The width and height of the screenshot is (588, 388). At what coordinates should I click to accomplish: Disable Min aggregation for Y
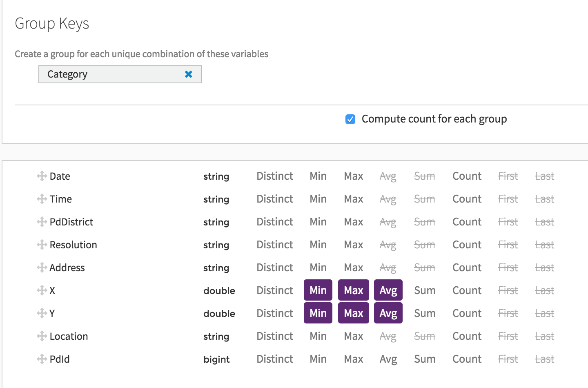pos(318,313)
